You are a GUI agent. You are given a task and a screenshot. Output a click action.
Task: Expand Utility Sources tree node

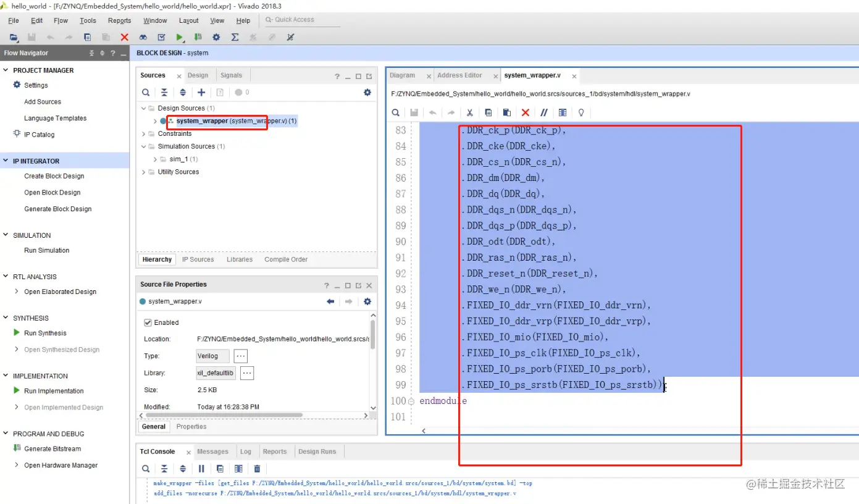click(144, 172)
